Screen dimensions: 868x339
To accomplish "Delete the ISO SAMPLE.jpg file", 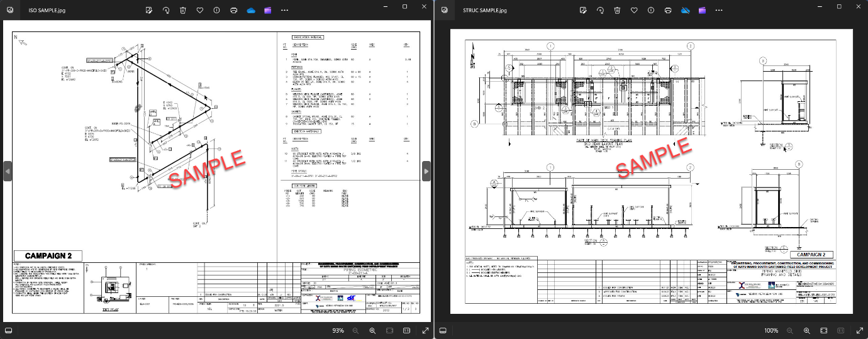I will click(x=182, y=10).
